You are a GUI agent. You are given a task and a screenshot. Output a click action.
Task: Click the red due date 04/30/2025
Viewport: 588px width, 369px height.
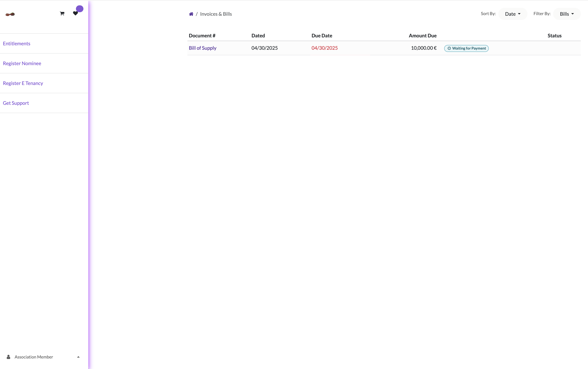[324, 48]
